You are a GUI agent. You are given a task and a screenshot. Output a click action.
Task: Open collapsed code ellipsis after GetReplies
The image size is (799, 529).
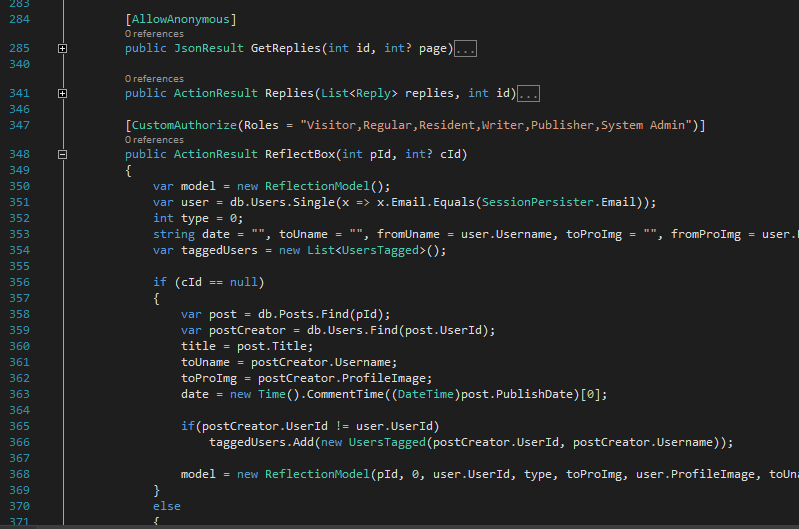465,49
